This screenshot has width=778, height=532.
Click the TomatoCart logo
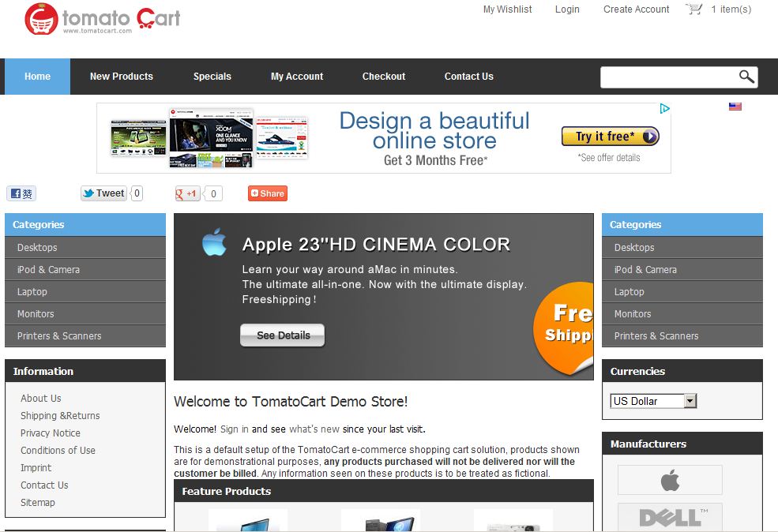click(102, 19)
